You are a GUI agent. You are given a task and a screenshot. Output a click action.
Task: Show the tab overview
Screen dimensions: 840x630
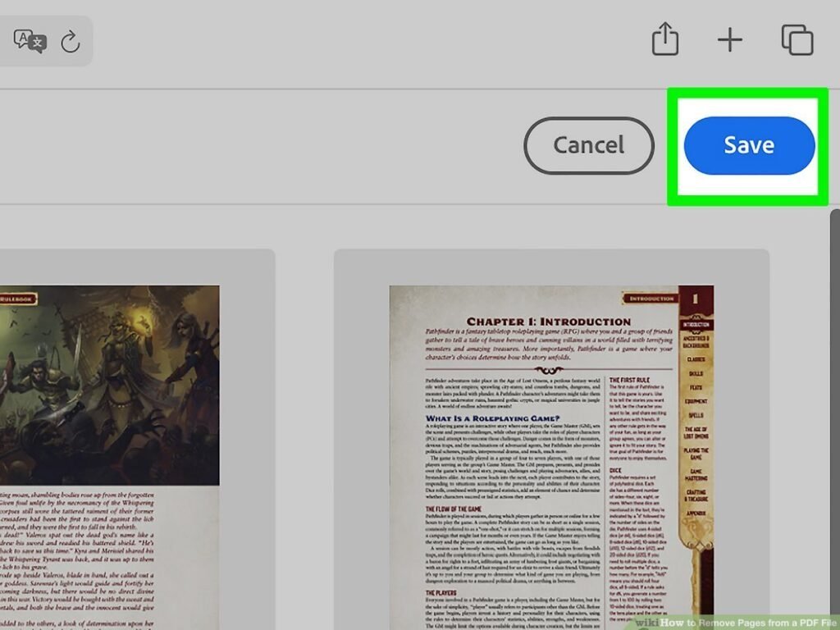click(x=797, y=39)
